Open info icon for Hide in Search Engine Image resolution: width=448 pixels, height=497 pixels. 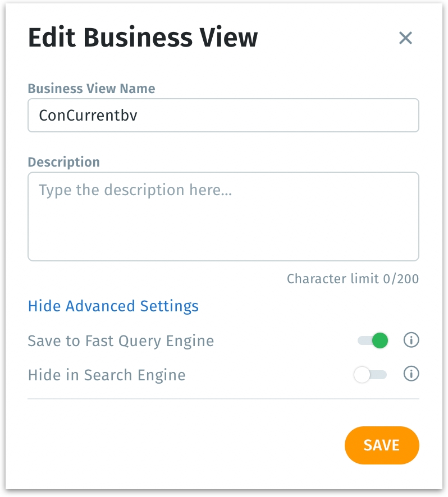pyautogui.click(x=412, y=374)
